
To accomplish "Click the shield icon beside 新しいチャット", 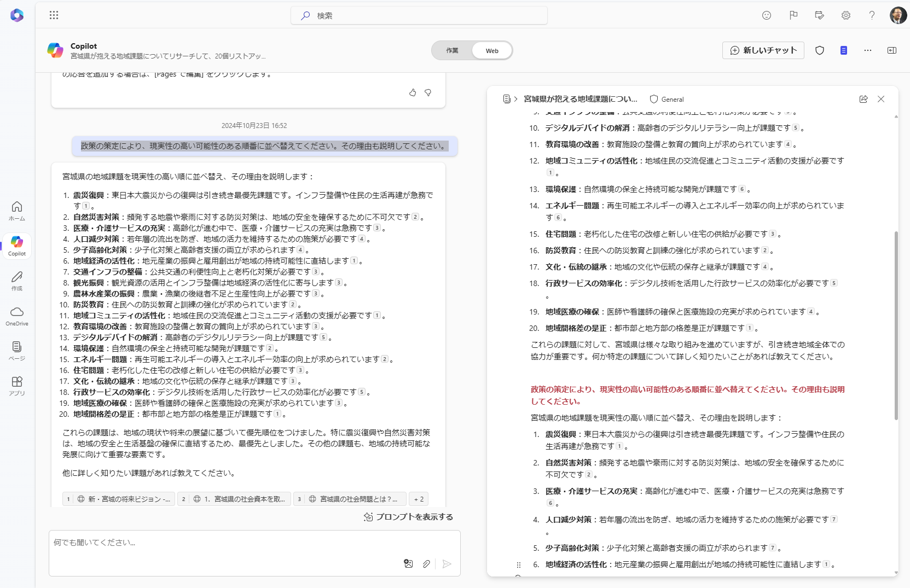I will click(x=820, y=50).
